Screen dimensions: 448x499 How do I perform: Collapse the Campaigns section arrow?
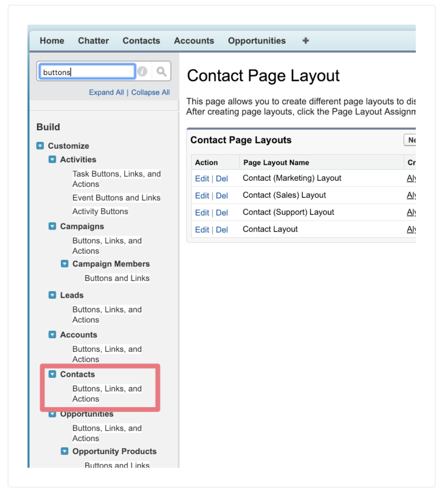point(53,226)
